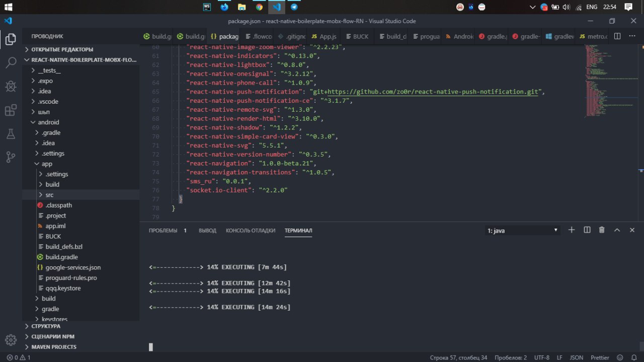Viewport: 644px width, 362px height.
Task: Open Firefox from the Windows taskbar
Action: pos(224,7)
